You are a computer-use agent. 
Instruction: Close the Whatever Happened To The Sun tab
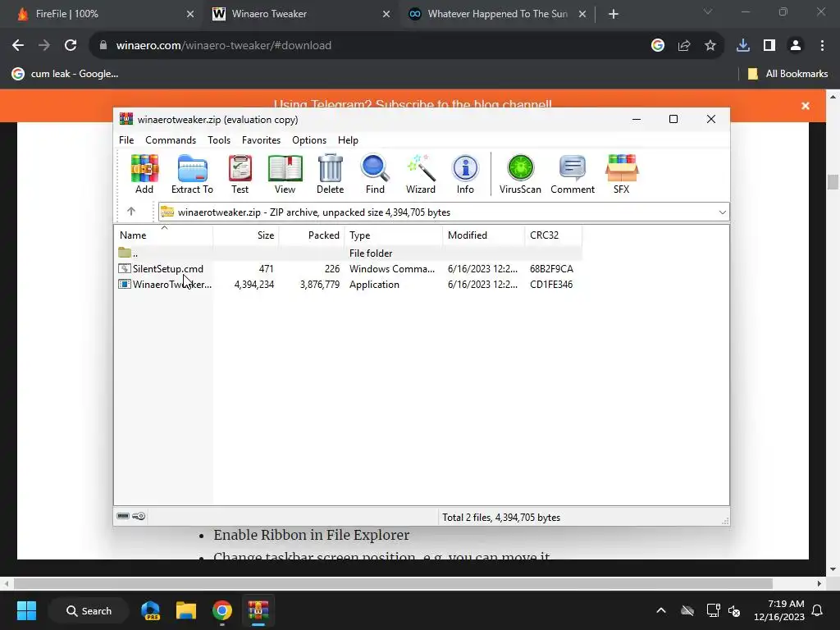pyautogui.click(x=582, y=15)
